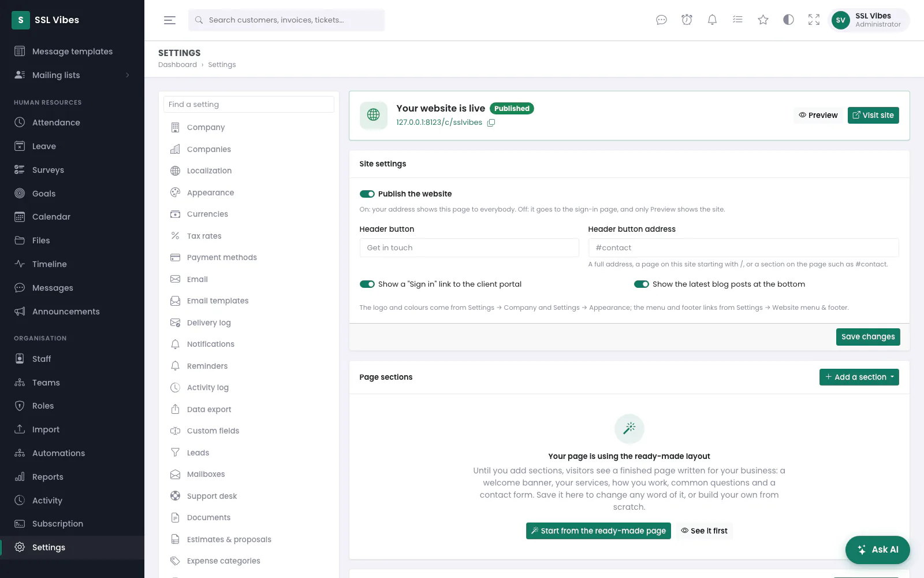Image resolution: width=924 pixels, height=578 pixels.
Task: Click the Teams icon in sidebar
Action: point(20,383)
